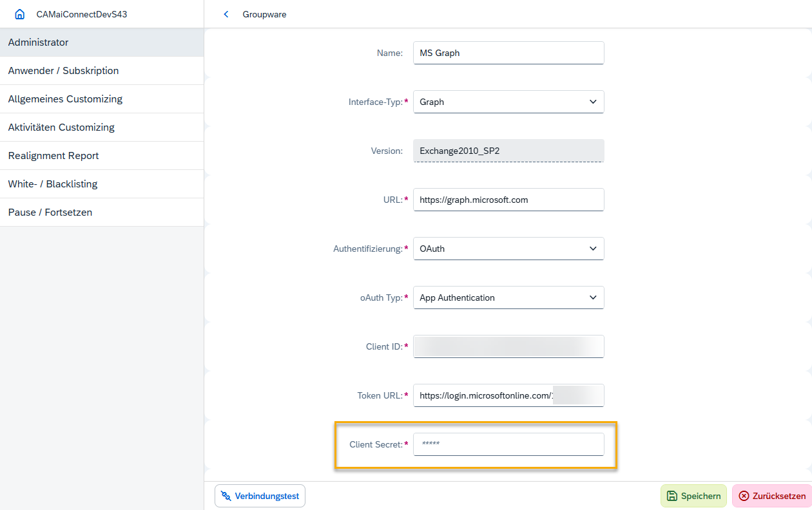The image size is (812, 510).
Task: Click the home icon in header
Action: (20, 14)
